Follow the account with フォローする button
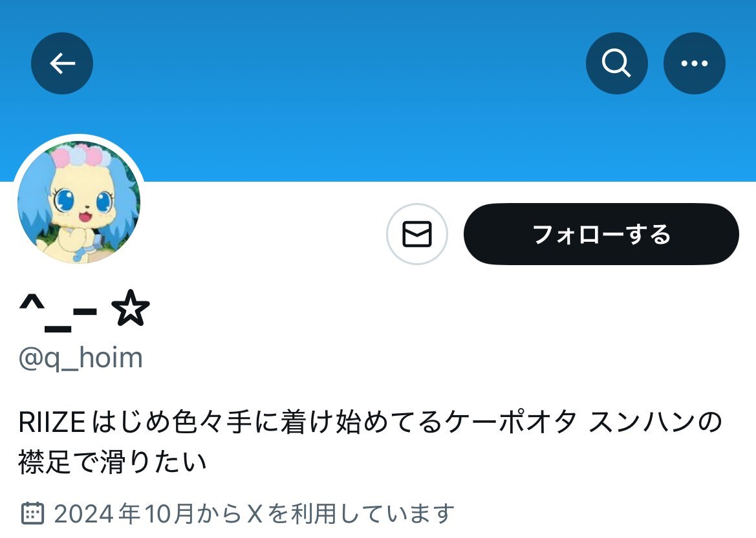756x538 pixels. tap(601, 234)
